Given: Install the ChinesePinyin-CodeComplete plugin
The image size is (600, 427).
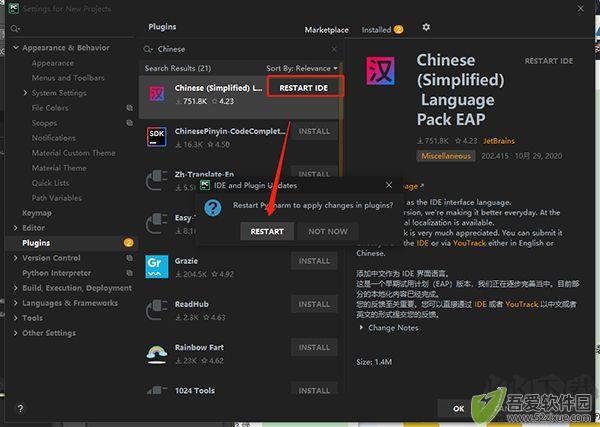Looking at the screenshot, I should click(314, 131).
